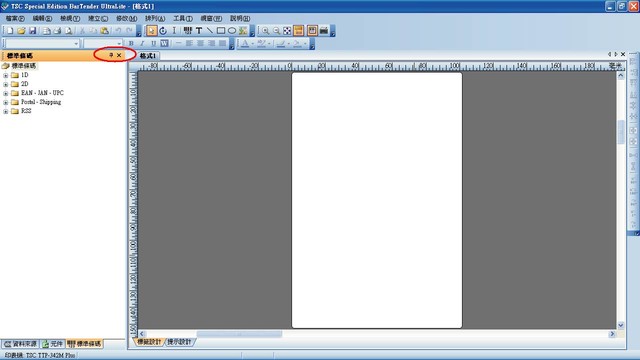Select the document tab above the ruler
The width and height of the screenshot is (640, 360).
click(148, 56)
